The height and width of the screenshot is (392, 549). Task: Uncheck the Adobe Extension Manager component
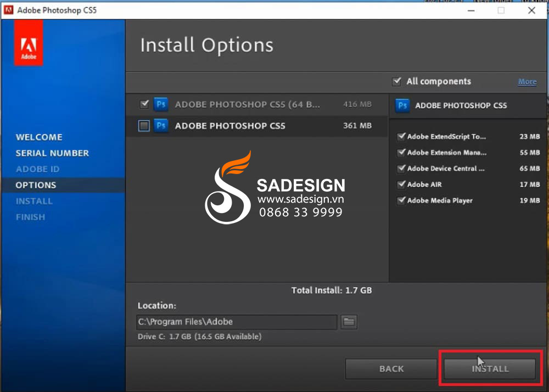tap(401, 153)
